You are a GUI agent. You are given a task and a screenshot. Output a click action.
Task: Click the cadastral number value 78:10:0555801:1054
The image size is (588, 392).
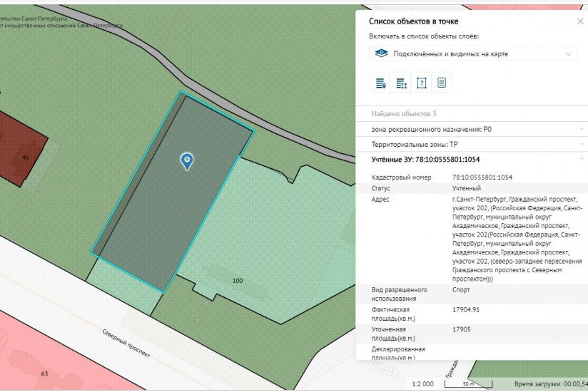(x=482, y=177)
